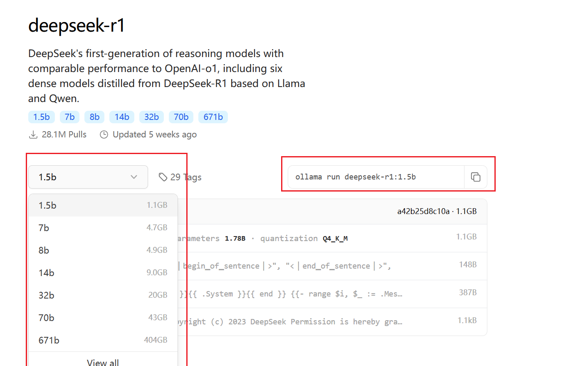The image size is (588, 366).
Task: Click the 28.1M Pulls text
Action: [x=64, y=135]
